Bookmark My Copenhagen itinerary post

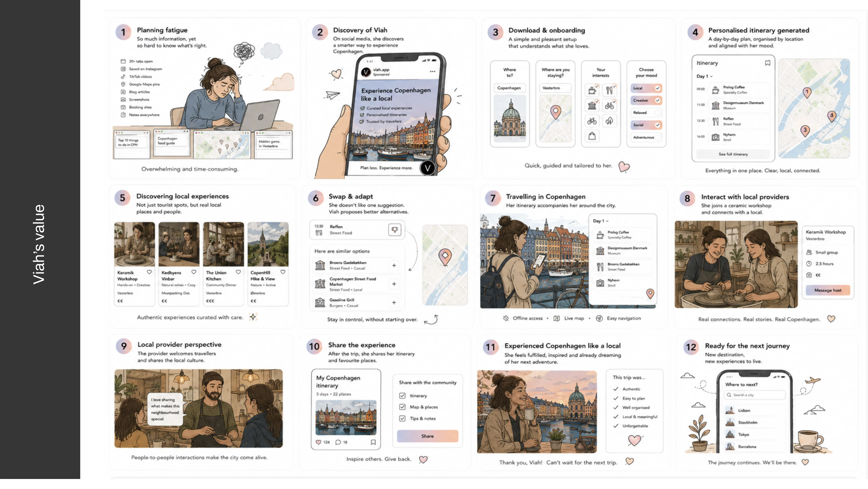click(x=373, y=442)
